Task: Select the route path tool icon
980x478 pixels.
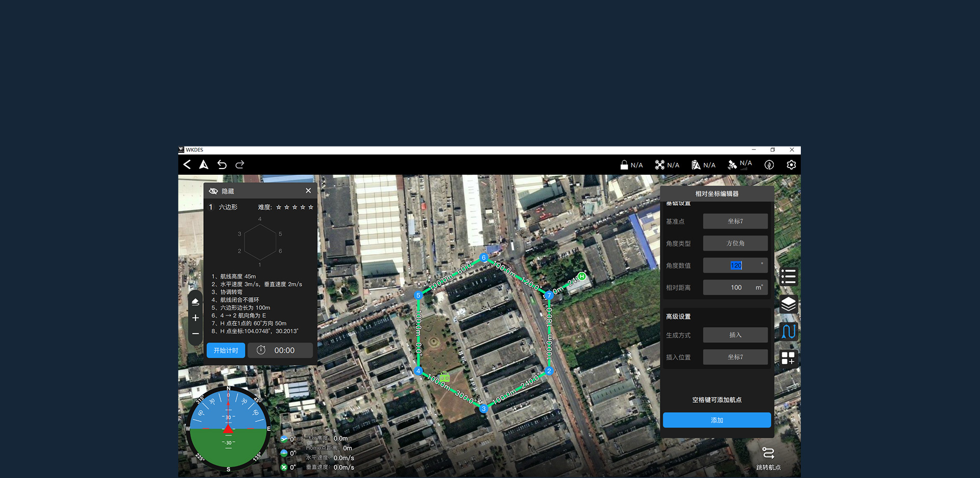Action: coord(788,331)
